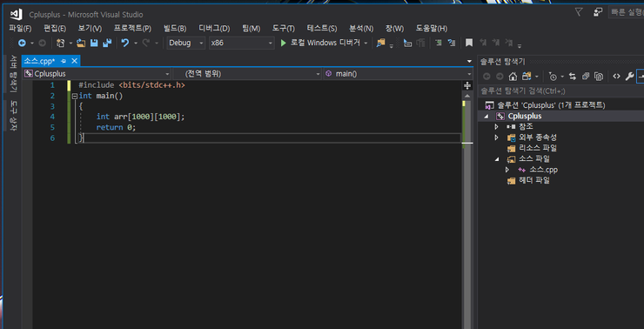
Task: Click the New Project toolbar icon
Action: click(x=60, y=43)
